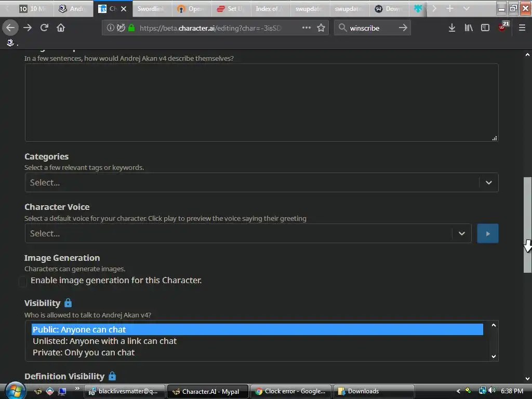The width and height of the screenshot is (532, 399).
Task: Switch to Clock error - Google taskbar window
Action: 291,391
